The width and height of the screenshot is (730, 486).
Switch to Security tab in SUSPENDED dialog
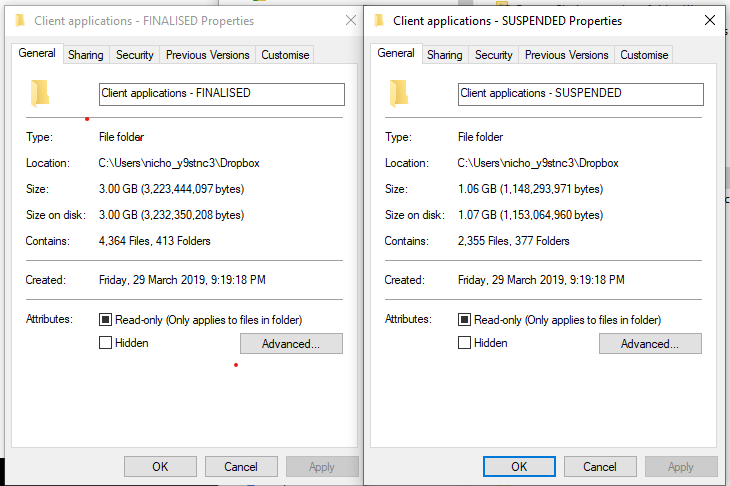click(x=494, y=55)
